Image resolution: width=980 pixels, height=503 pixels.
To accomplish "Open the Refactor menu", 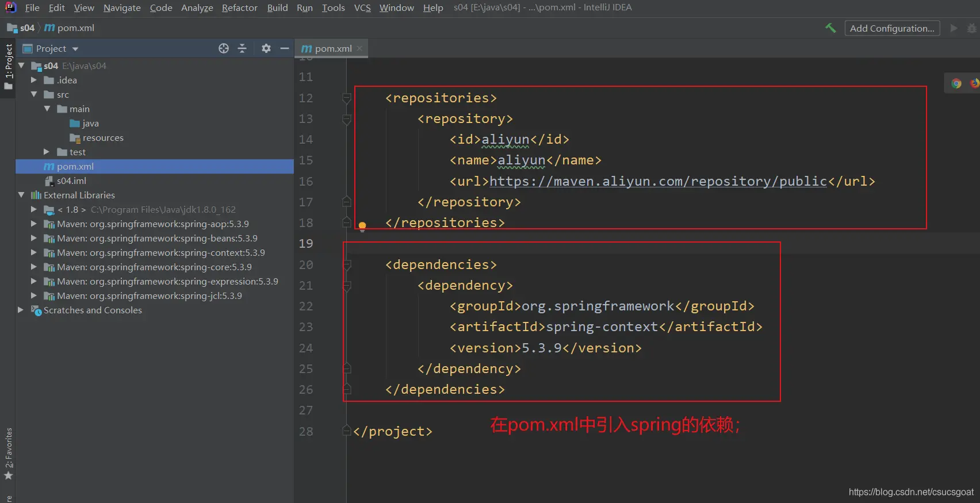I will (239, 8).
